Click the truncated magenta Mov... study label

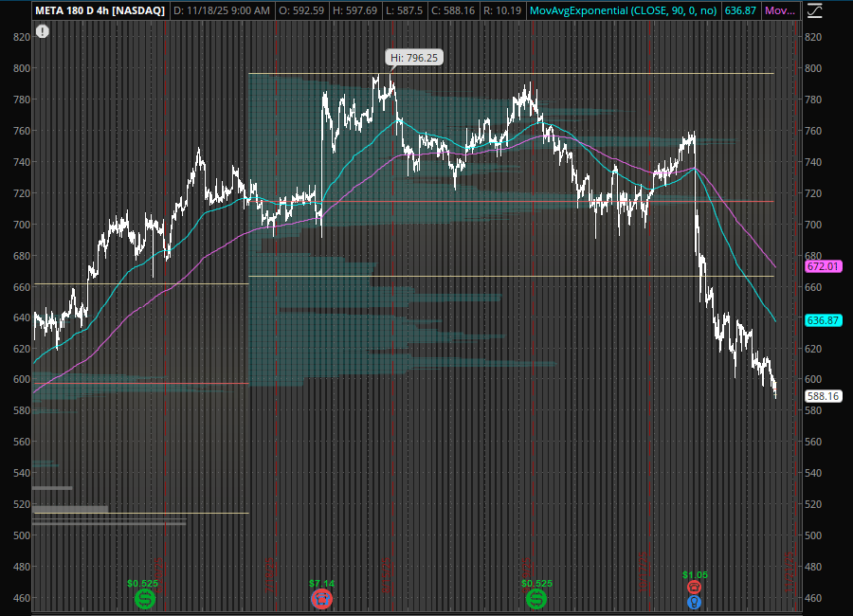[780, 10]
